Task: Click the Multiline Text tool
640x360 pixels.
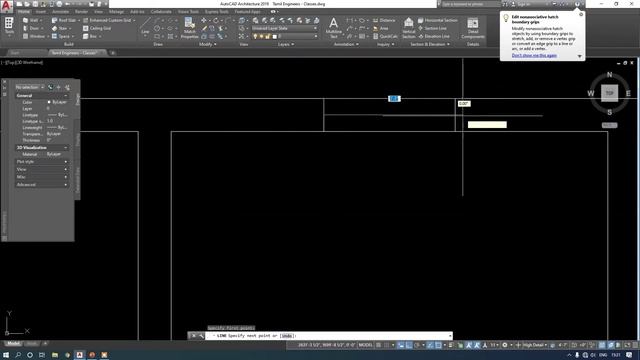Action: 333,28
